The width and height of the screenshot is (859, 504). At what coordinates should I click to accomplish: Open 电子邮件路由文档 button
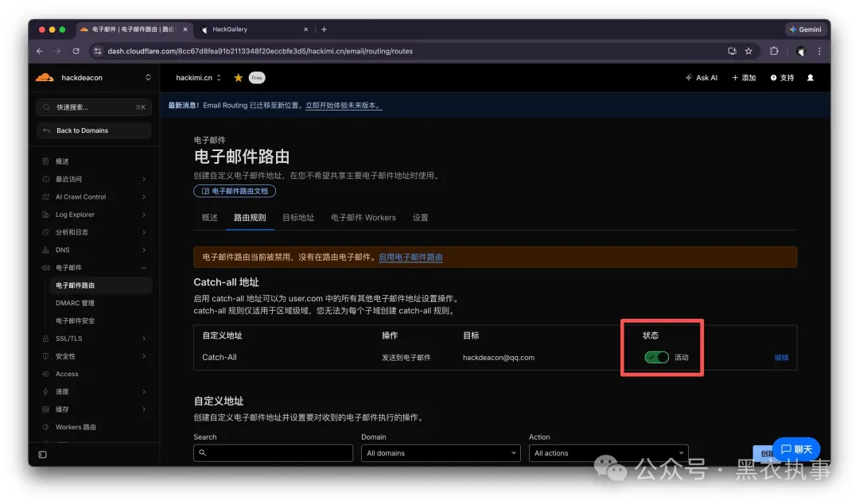(x=235, y=192)
